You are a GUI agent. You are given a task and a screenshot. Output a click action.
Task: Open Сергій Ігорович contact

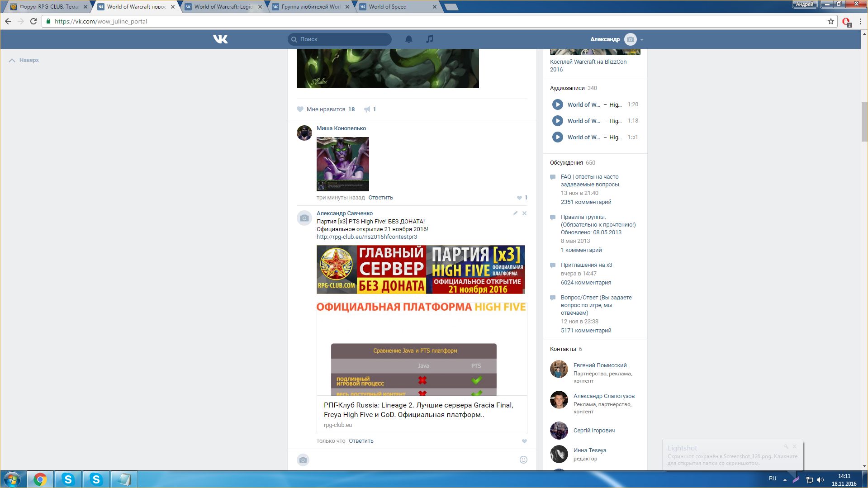[x=594, y=431]
